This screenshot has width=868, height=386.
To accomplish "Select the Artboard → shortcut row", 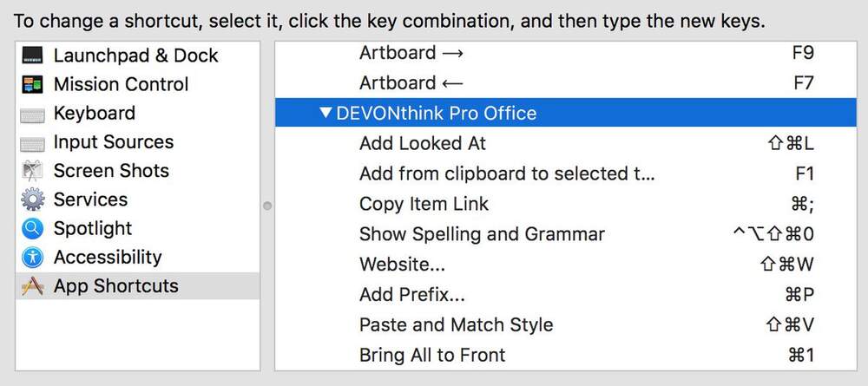I will (x=565, y=53).
